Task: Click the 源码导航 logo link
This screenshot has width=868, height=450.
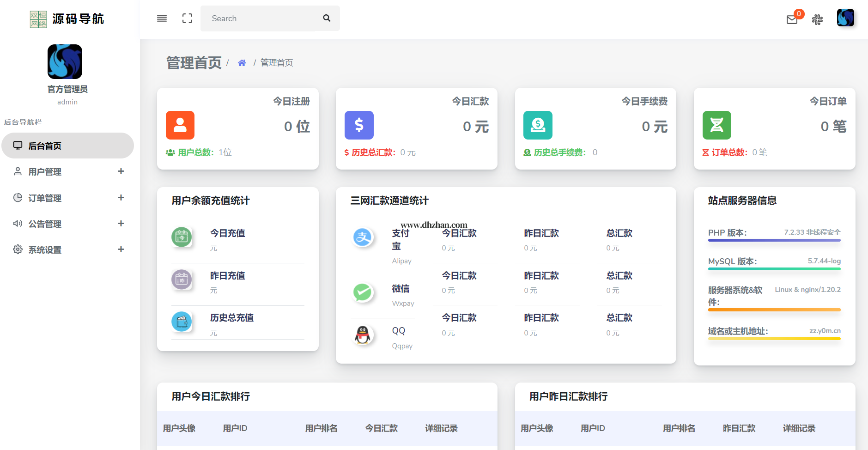Action: click(x=67, y=19)
